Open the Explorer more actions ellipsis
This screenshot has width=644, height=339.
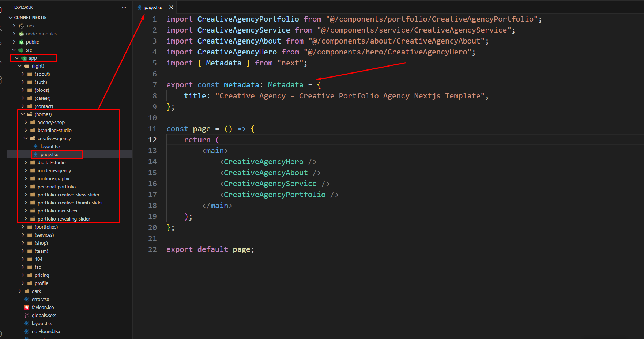coord(124,7)
